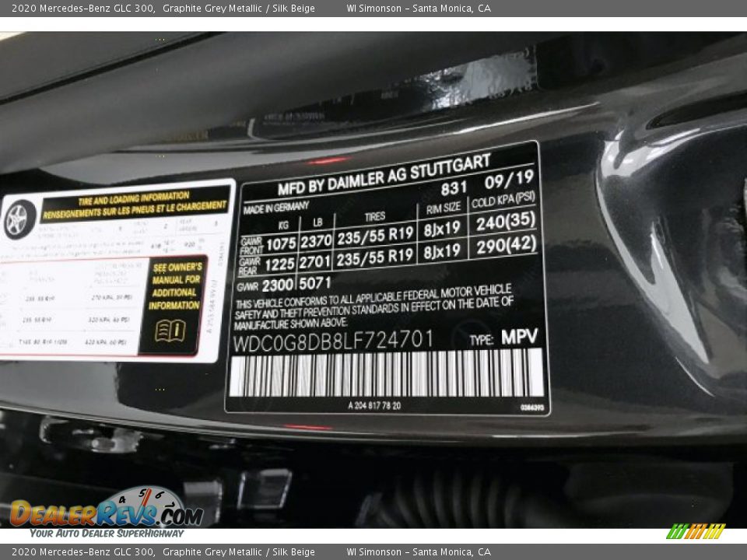
Task: Click the rear tire pressure 290(42) value
Action: 507,246
